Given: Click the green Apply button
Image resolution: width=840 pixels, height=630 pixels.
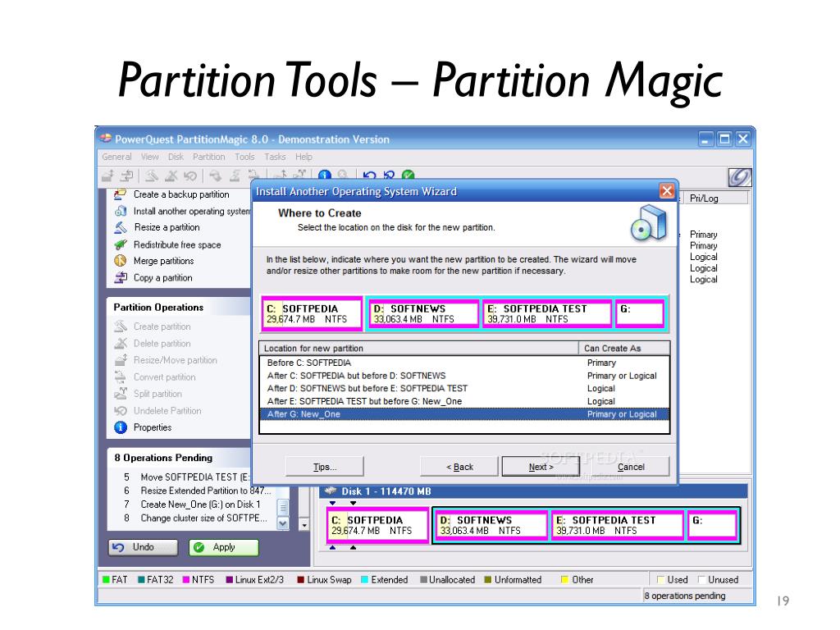Looking at the screenshot, I should click(x=223, y=547).
